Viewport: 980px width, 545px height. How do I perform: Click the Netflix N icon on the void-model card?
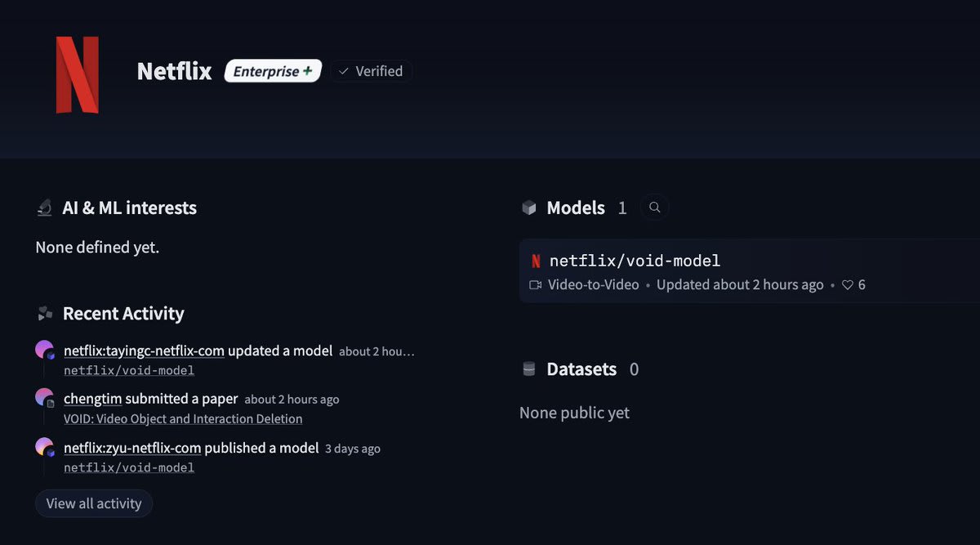537,260
